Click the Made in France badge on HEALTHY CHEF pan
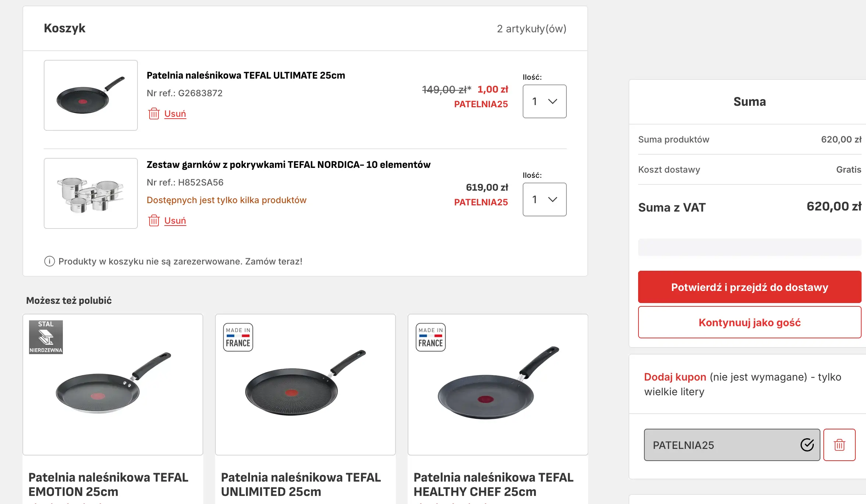The height and width of the screenshot is (504, 866). tap(430, 337)
